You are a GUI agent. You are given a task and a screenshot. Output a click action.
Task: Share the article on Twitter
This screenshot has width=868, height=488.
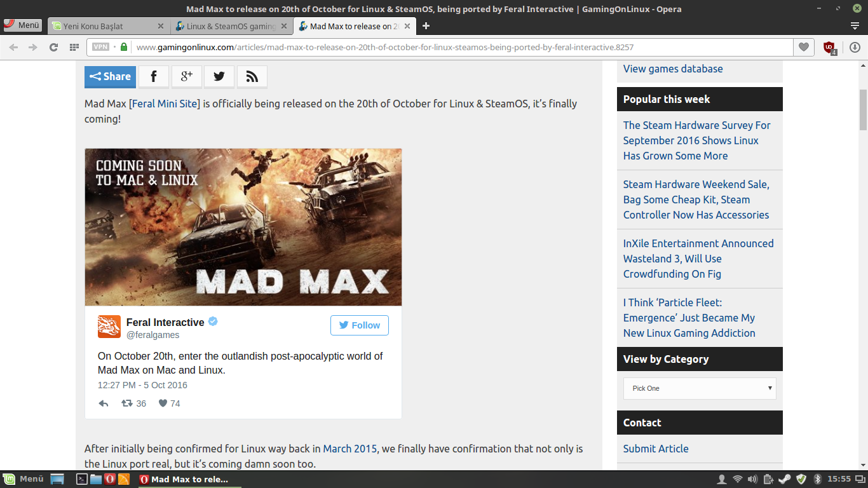pos(219,76)
